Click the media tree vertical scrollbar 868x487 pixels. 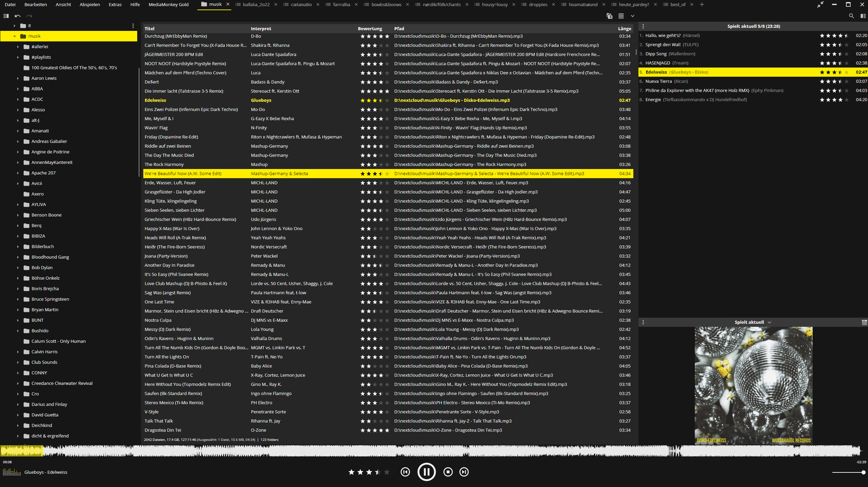(139, 122)
